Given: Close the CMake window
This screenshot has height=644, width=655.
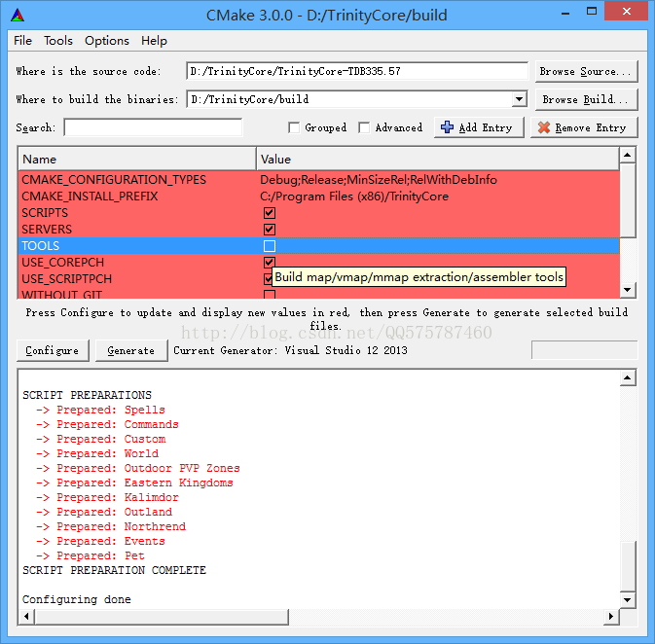Looking at the screenshot, I should 627,12.
